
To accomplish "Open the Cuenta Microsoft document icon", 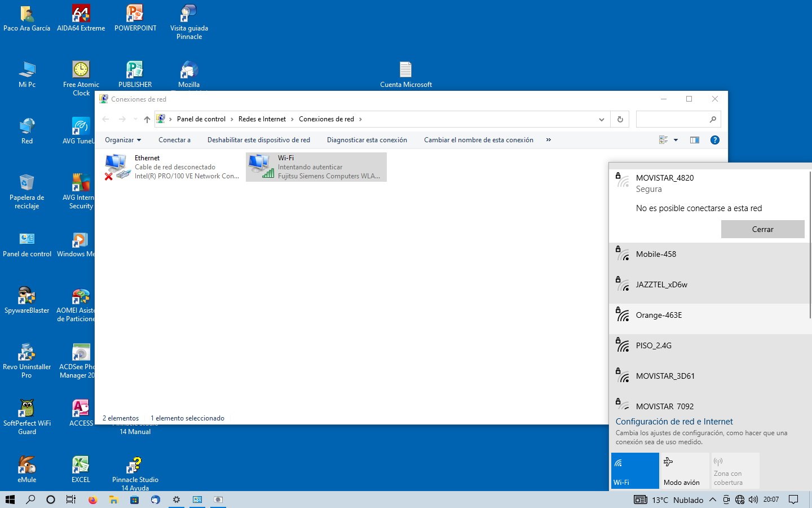I will click(x=405, y=75).
